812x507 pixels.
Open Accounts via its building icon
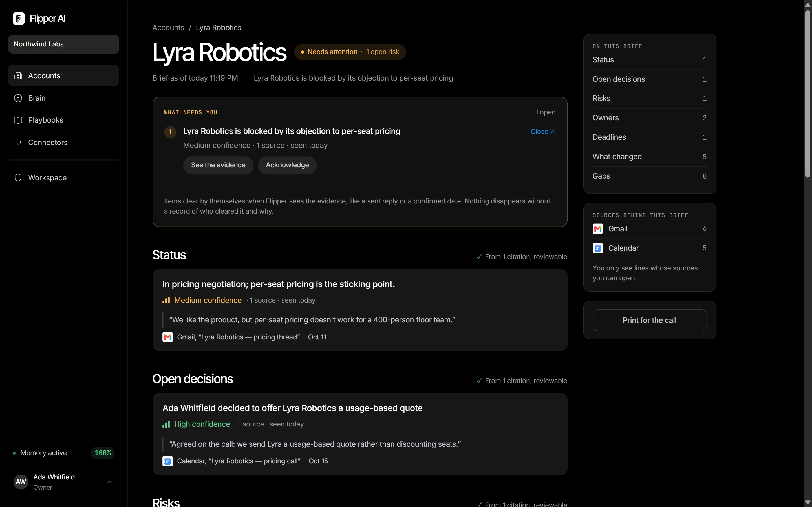coord(18,76)
